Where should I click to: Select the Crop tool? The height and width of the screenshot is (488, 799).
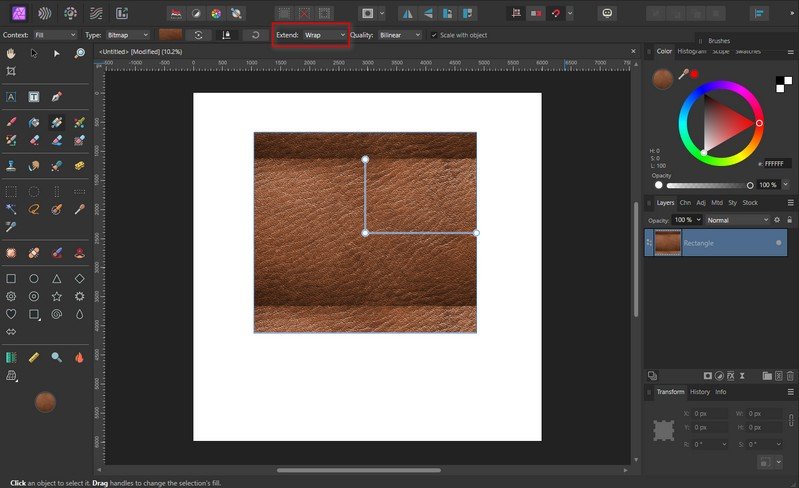point(11,72)
